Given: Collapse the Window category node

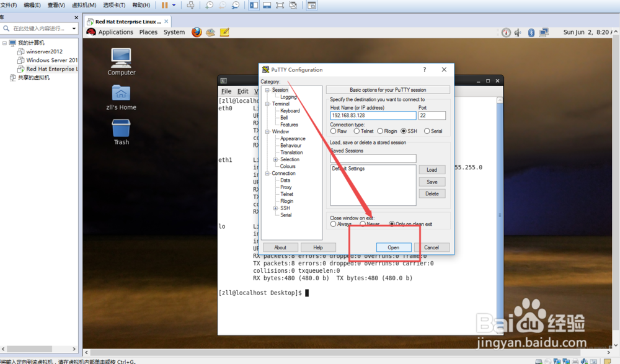Looking at the screenshot, I should click(267, 131).
